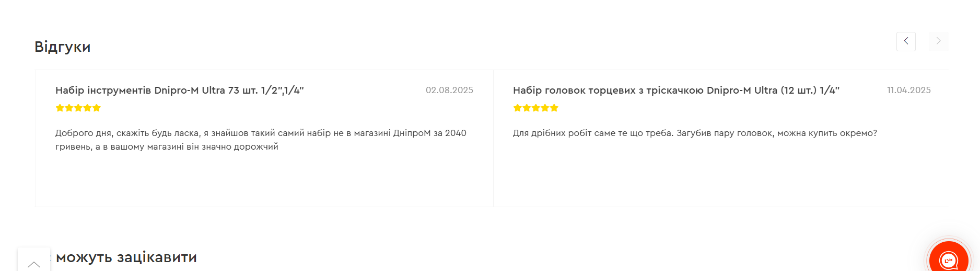Viewport: 980px width, 271px height.
Task: Click the next reviews arrow
Action: 938,41
